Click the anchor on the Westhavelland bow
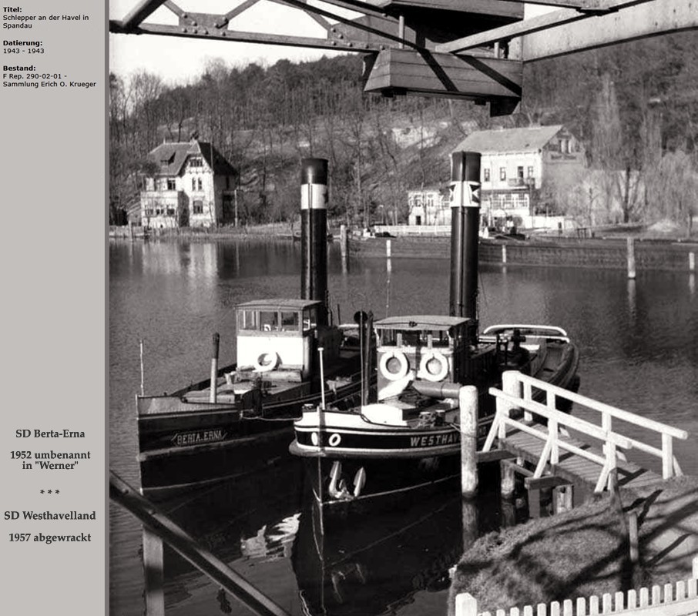This screenshot has height=616, width=698. [x=347, y=480]
